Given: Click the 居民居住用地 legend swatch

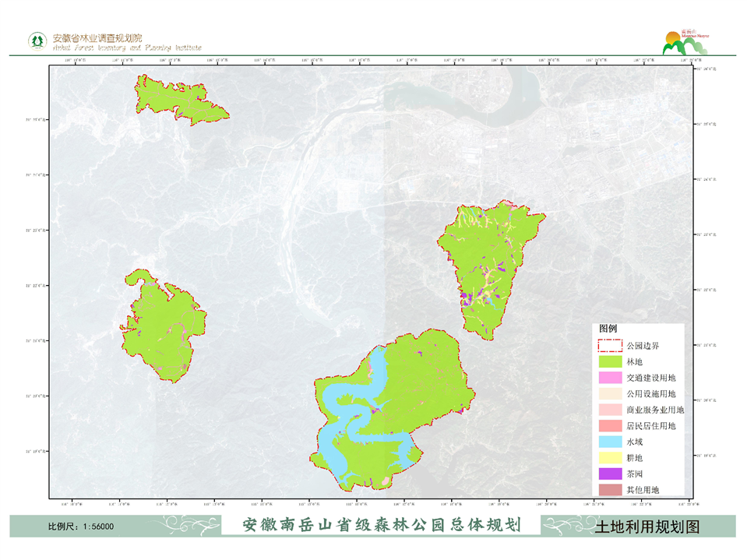Looking at the screenshot, I should (x=610, y=426).
